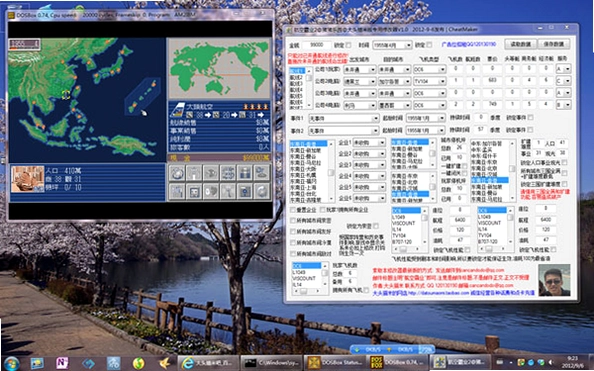This screenshot has width=594, height=371.
Task: Click the last icon in the bottom command row
Action: [262, 191]
